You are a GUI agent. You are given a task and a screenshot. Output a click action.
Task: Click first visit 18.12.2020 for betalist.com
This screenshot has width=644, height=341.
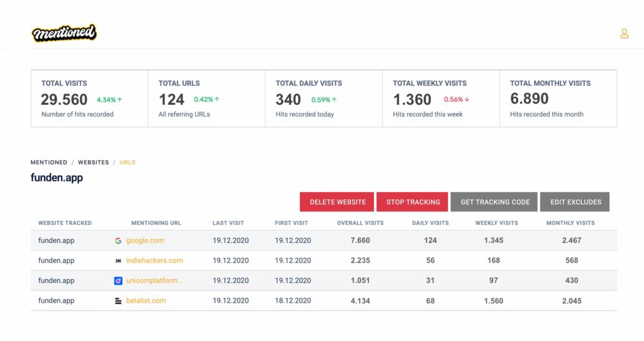point(293,300)
